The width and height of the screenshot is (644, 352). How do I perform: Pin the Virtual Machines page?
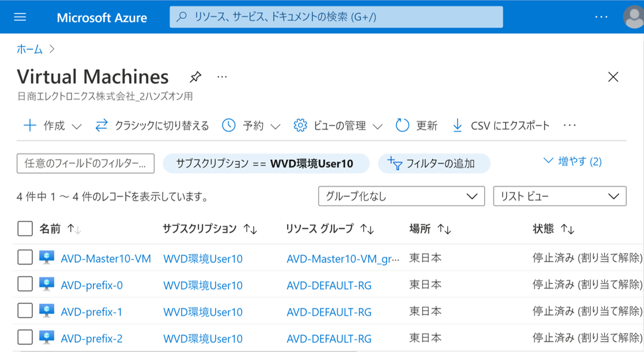point(195,77)
